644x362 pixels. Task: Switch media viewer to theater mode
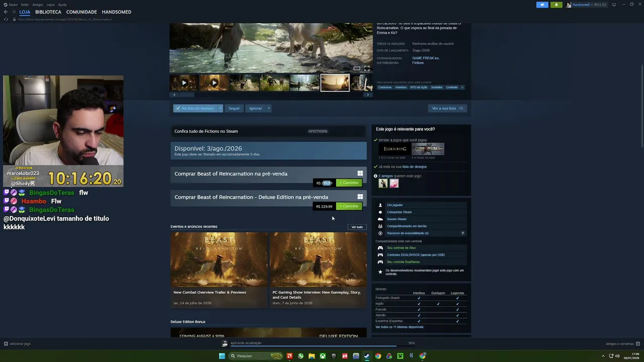coord(357,68)
